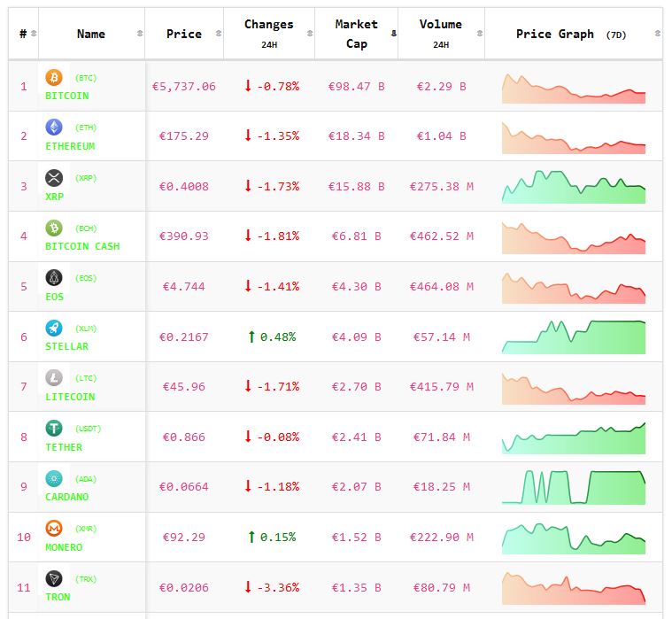Sort by Changes 24H column header

coord(268,34)
